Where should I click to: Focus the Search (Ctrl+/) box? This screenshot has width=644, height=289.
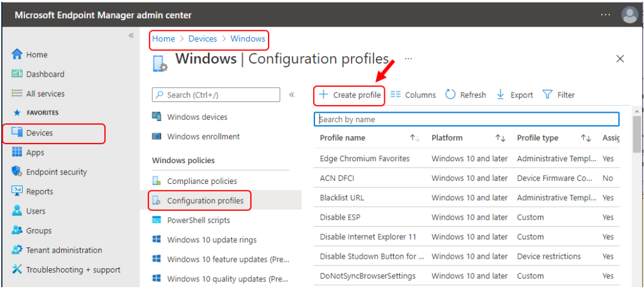216,94
